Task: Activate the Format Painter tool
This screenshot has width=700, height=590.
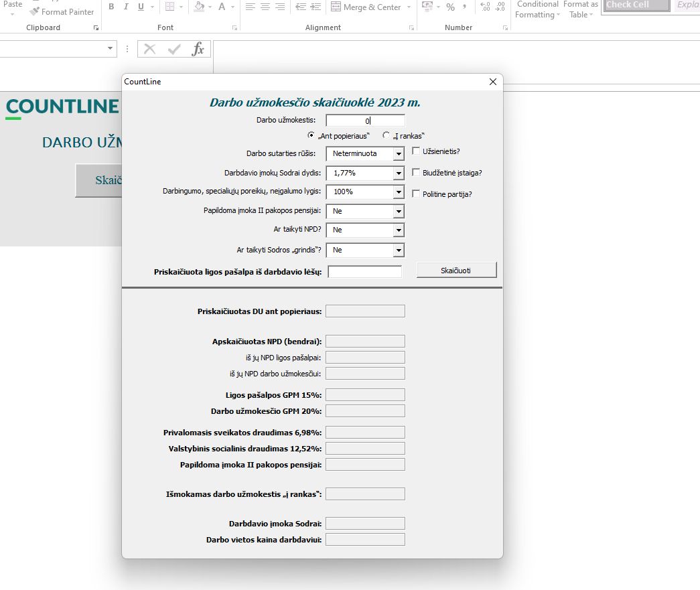Action: pyautogui.click(x=62, y=11)
